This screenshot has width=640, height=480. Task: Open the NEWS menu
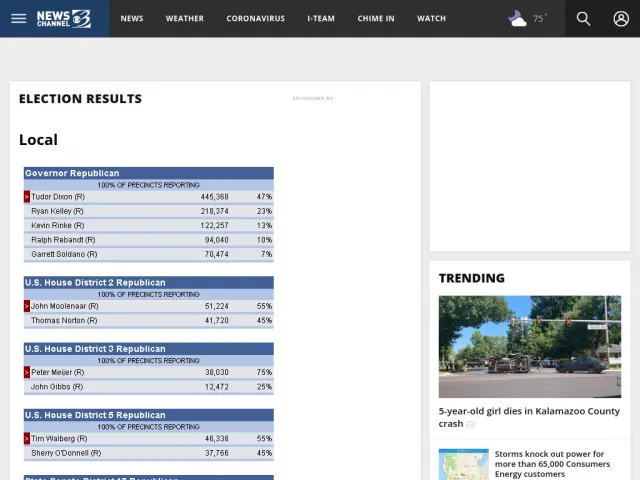[x=132, y=18]
